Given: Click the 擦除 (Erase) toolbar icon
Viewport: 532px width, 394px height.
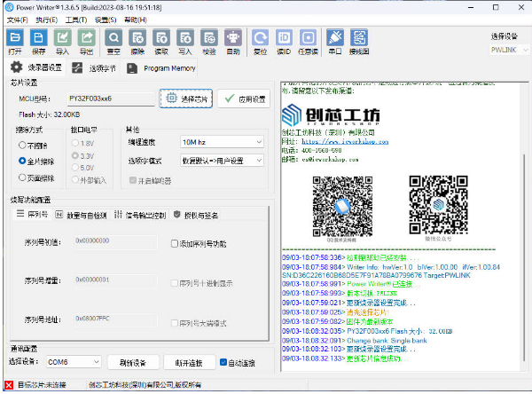Looking at the screenshot, I should [137, 37].
